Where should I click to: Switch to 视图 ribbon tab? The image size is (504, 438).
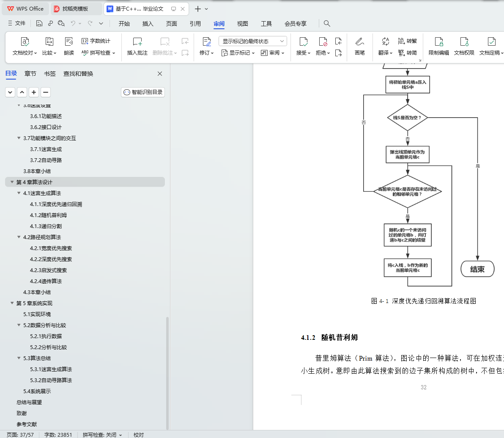243,24
